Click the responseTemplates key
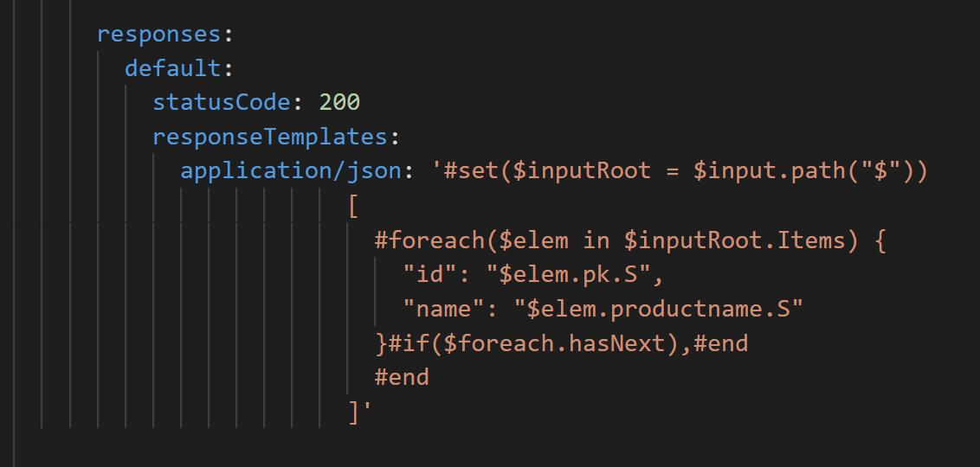Image resolution: width=980 pixels, height=467 pixels. pos(270,137)
